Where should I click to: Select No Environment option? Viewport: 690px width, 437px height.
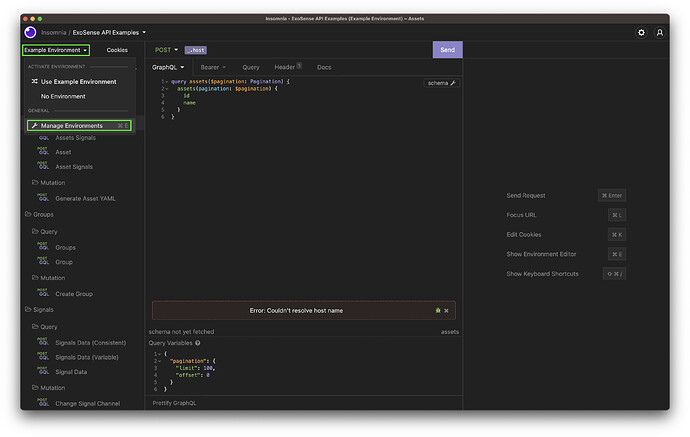click(x=63, y=96)
